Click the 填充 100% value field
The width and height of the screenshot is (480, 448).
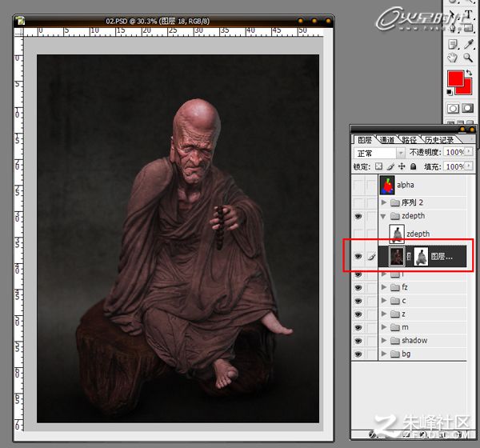(x=454, y=166)
